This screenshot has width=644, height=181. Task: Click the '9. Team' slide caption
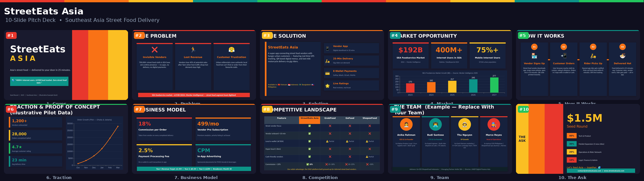(x=440, y=177)
